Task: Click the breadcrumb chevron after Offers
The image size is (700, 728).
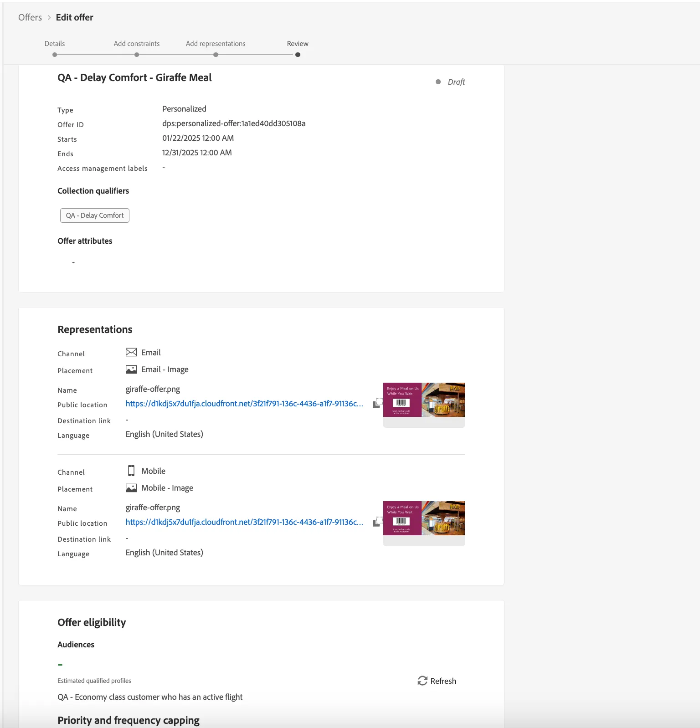Action: 49,17
